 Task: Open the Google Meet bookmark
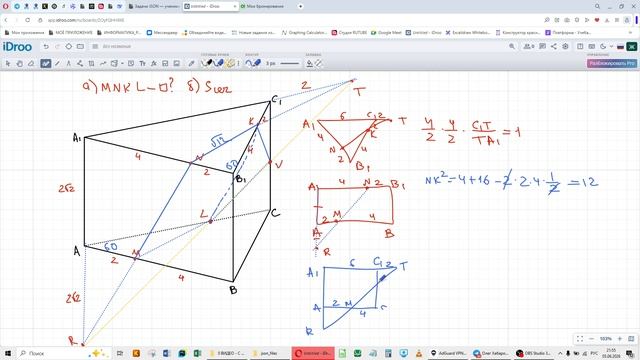386,33
